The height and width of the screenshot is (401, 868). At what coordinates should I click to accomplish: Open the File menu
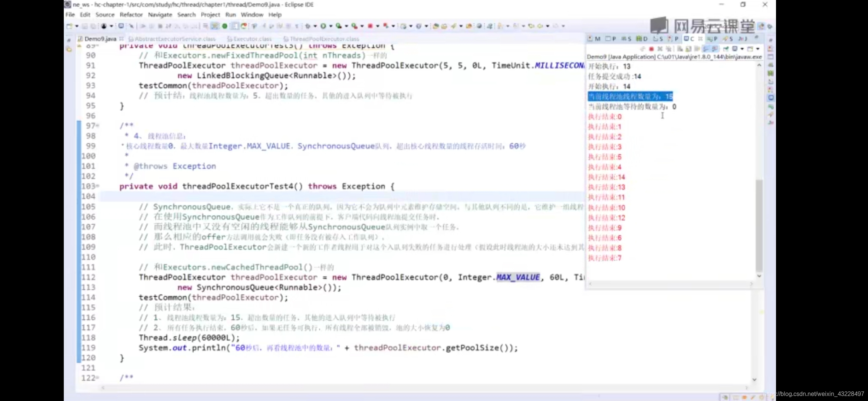(70, 14)
